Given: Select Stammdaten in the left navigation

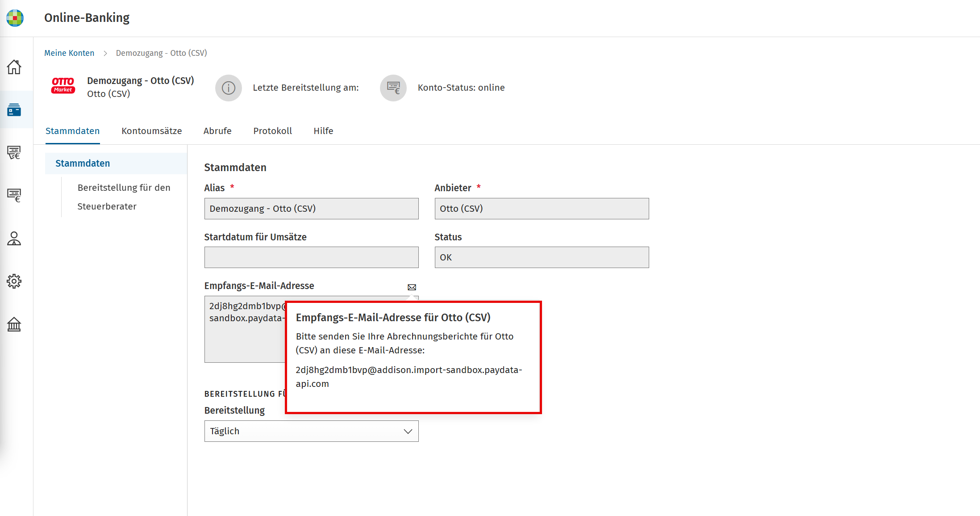Looking at the screenshot, I should pos(116,164).
